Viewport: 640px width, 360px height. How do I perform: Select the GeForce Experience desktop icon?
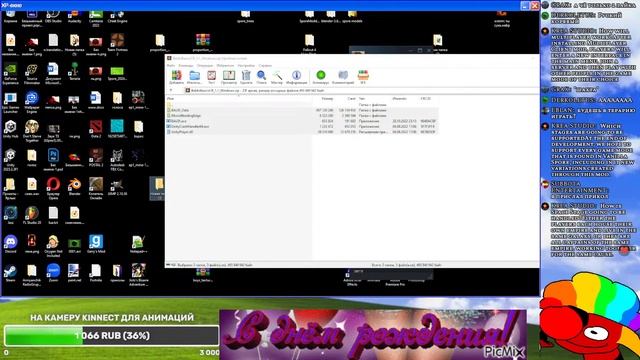[10, 73]
